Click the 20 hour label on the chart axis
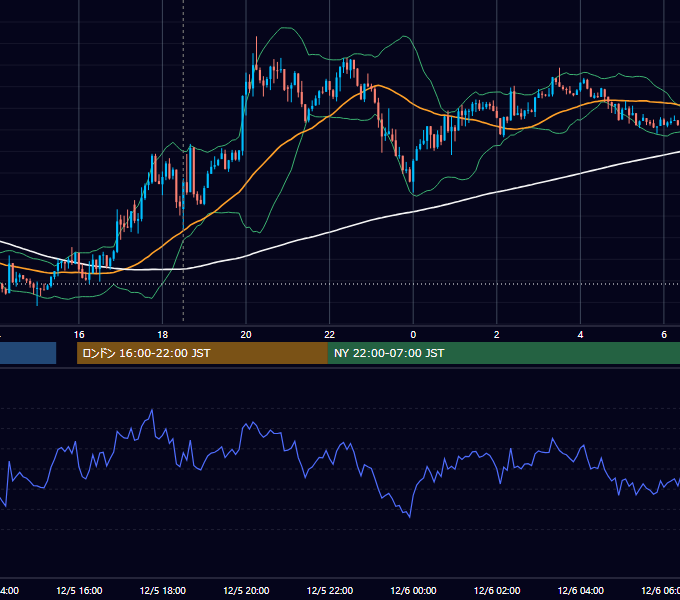 coord(246,335)
